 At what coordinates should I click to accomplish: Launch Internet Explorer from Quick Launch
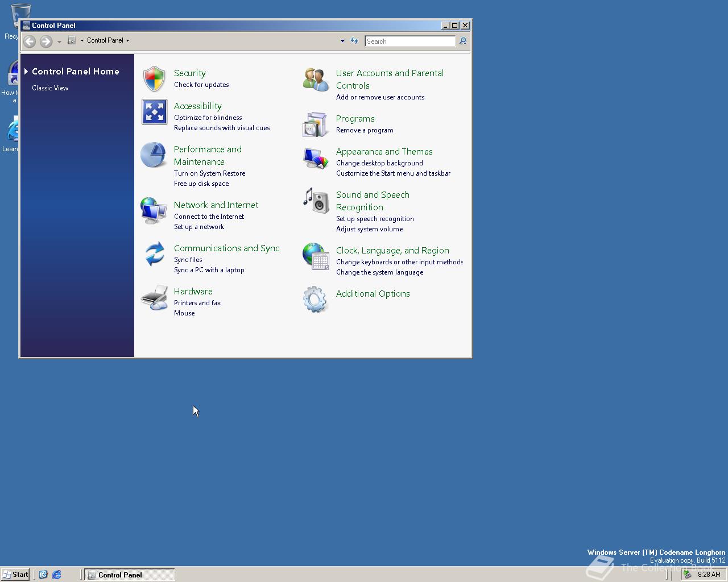pos(57,575)
